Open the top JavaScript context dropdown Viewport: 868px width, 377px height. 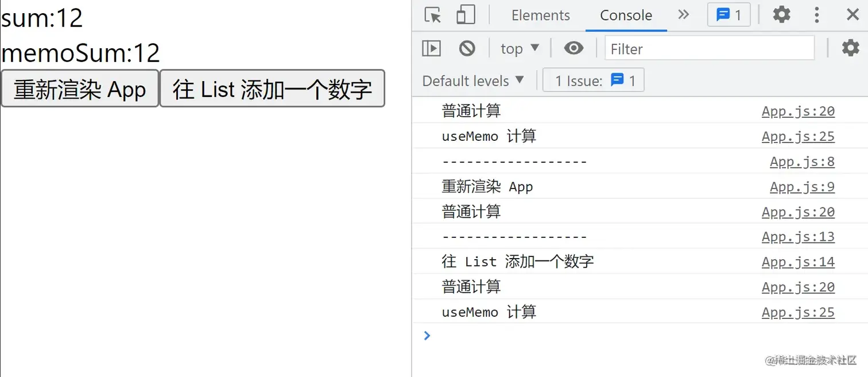pos(520,49)
